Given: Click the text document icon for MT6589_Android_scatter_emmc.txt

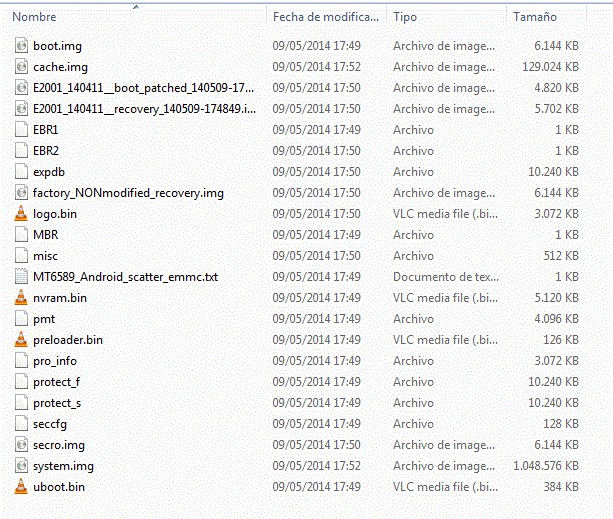Looking at the screenshot, I should click(23, 277).
